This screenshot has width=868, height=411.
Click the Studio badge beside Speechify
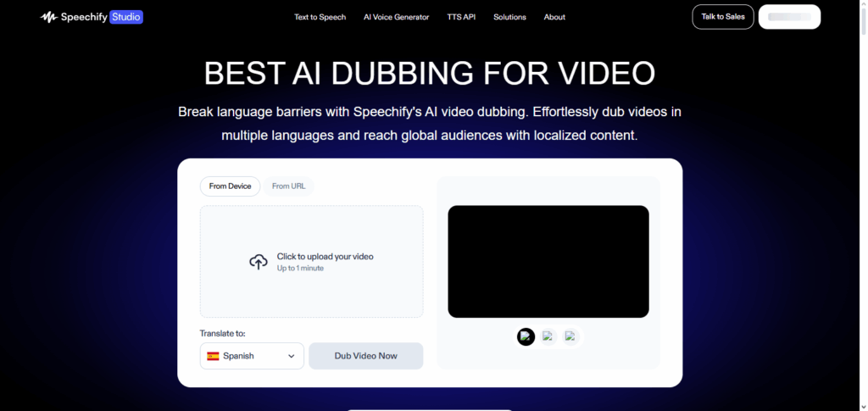pos(125,17)
